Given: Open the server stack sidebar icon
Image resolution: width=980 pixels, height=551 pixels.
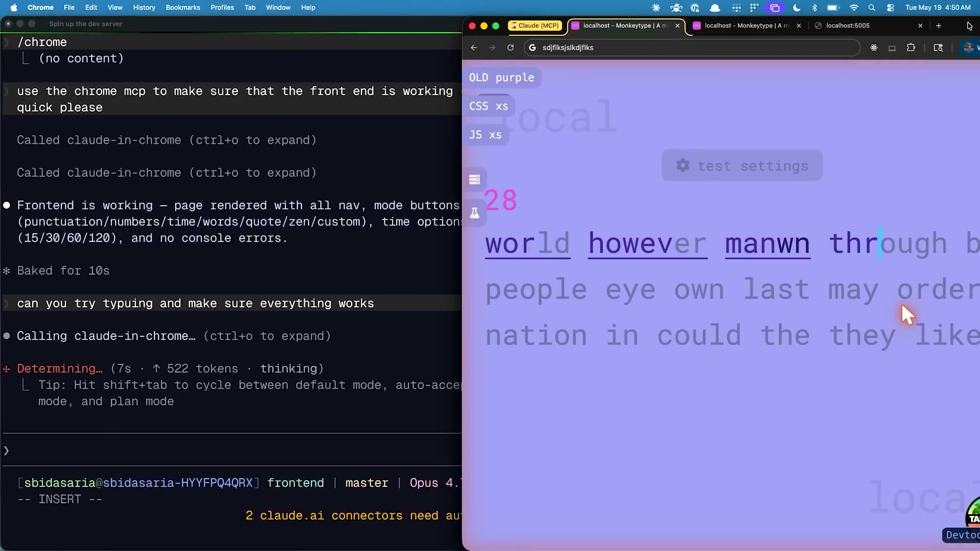Looking at the screenshot, I should tap(475, 180).
